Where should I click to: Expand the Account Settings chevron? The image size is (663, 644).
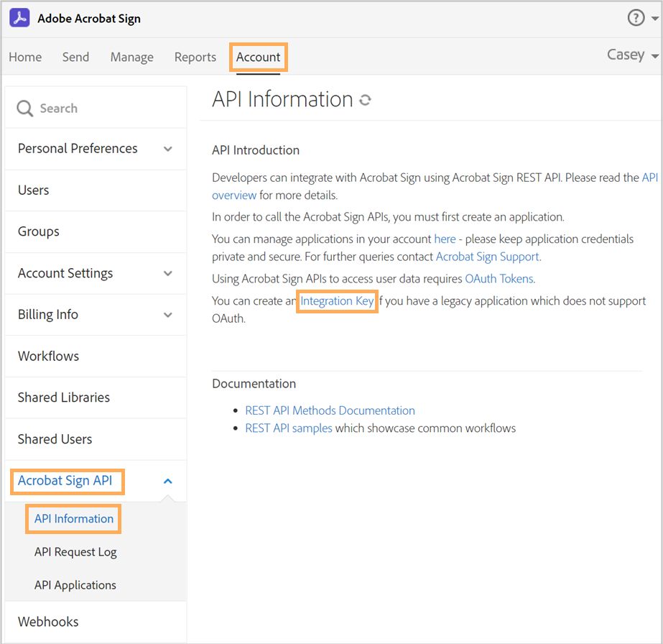(x=168, y=273)
